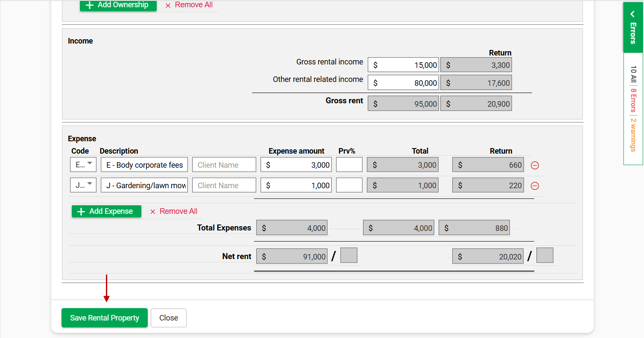The width and height of the screenshot is (644, 338).
Task: View the 10 All issues tab
Action: 633,74
